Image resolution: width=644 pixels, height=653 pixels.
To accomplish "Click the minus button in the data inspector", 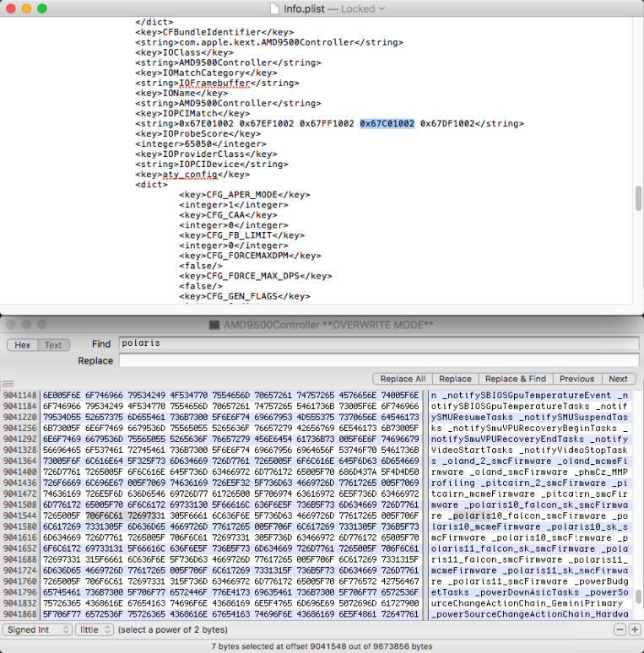I will (620, 629).
